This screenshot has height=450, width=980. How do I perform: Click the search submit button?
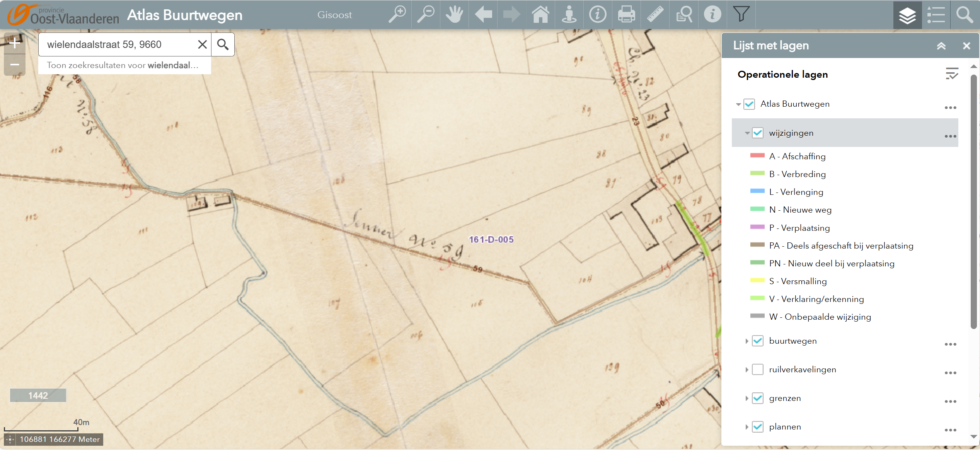(223, 44)
